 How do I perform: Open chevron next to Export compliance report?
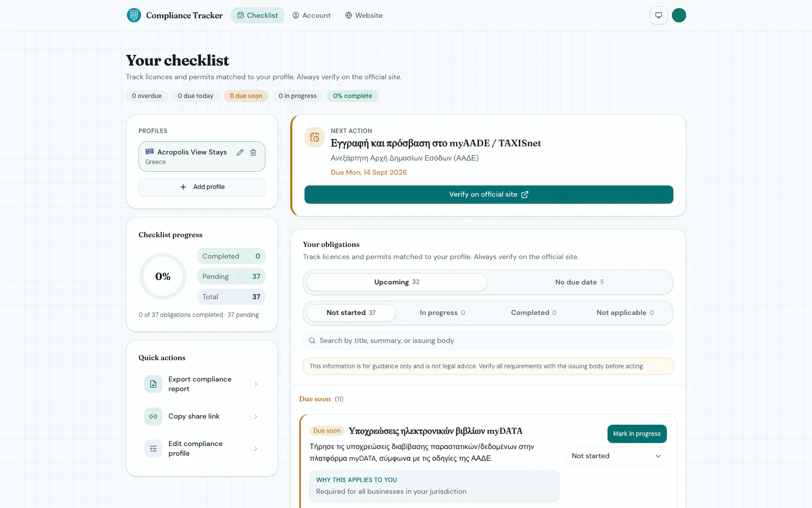[256, 384]
